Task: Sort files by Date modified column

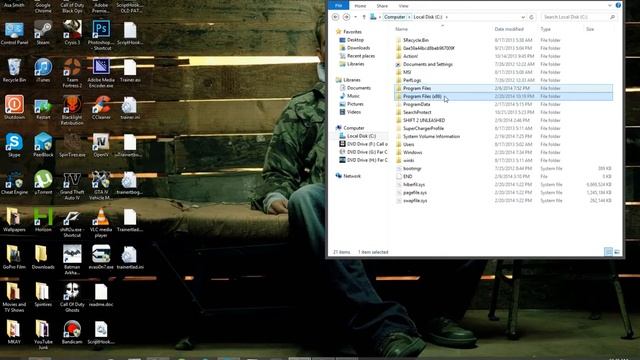Action: (509, 29)
